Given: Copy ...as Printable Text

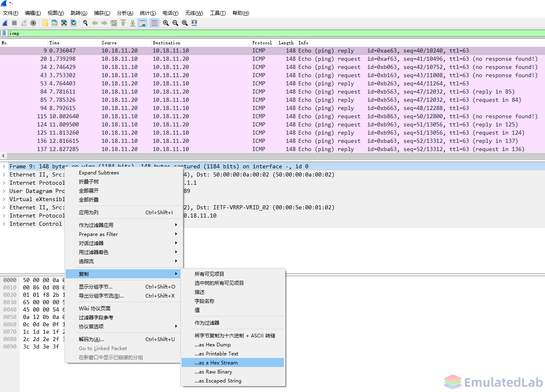Looking at the screenshot, I should [x=232, y=353].
